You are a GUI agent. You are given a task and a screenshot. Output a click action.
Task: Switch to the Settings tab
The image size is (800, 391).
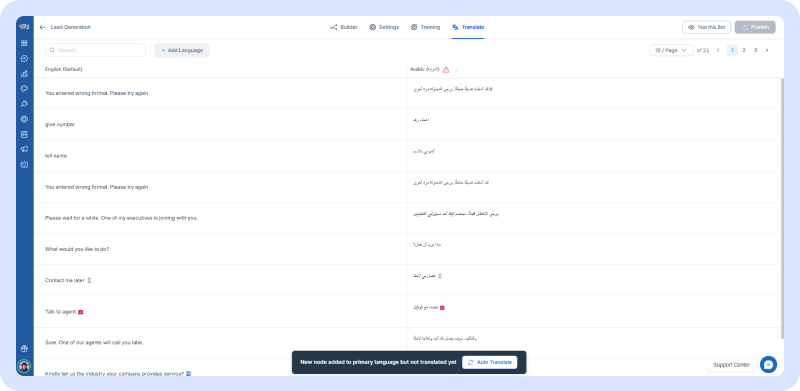pyautogui.click(x=384, y=27)
